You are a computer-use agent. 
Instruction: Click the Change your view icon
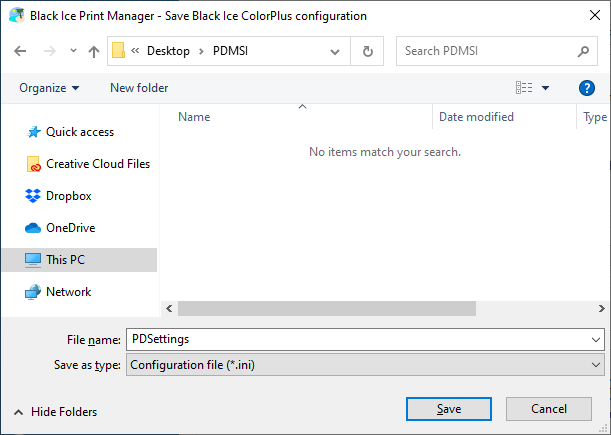(x=523, y=88)
